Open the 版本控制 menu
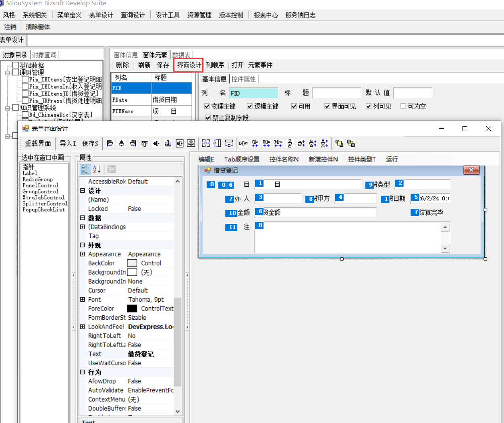Image resolution: width=504 pixels, height=423 pixels. pyautogui.click(x=231, y=15)
